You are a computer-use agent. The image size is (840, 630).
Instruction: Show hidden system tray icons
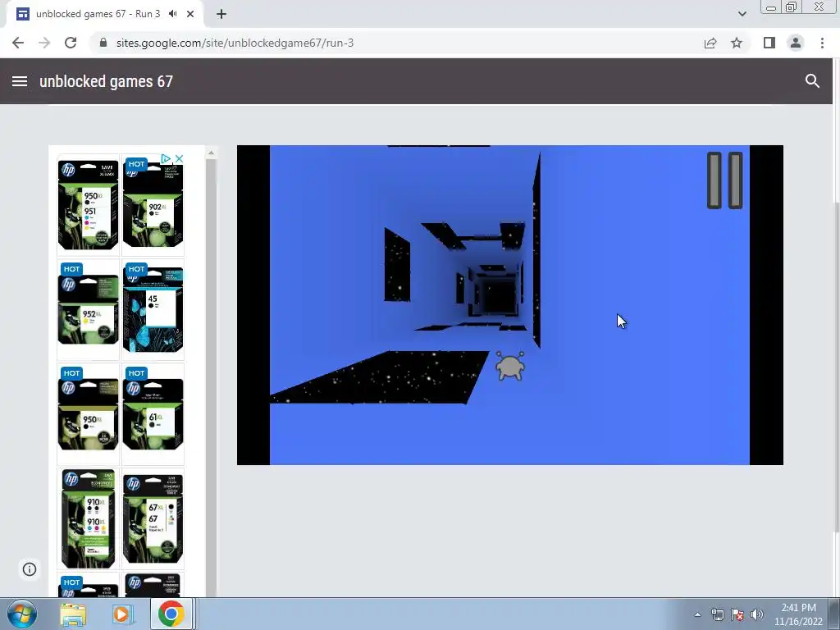[697, 615]
